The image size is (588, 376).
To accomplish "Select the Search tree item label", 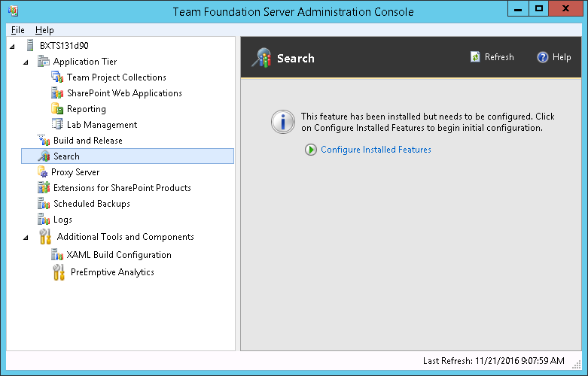I will pyautogui.click(x=66, y=156).
